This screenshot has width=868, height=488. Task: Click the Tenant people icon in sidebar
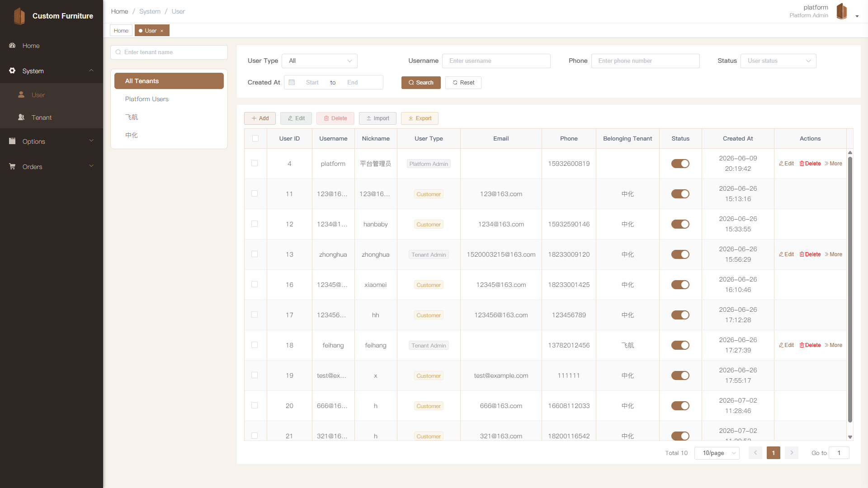point(21,117)
